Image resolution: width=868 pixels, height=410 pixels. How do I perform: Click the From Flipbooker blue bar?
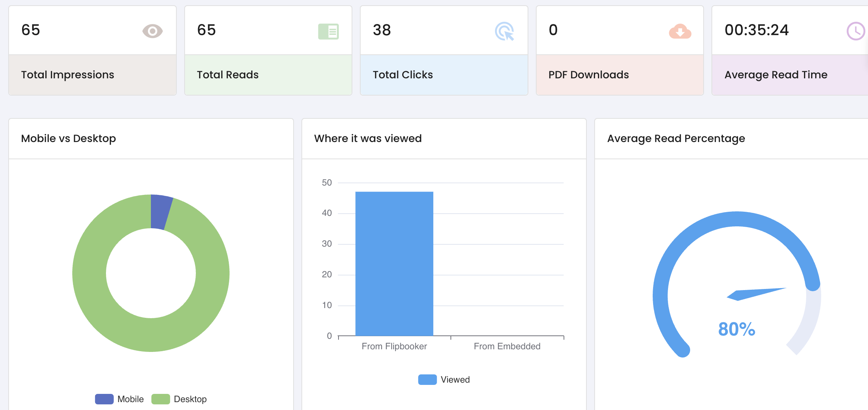pyautogui.click(x=394, y=262)
